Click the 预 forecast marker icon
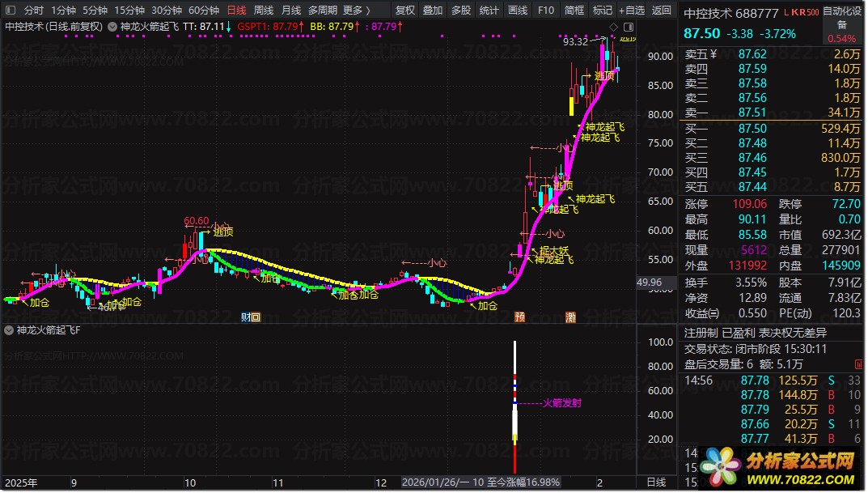 coord(519,317)
